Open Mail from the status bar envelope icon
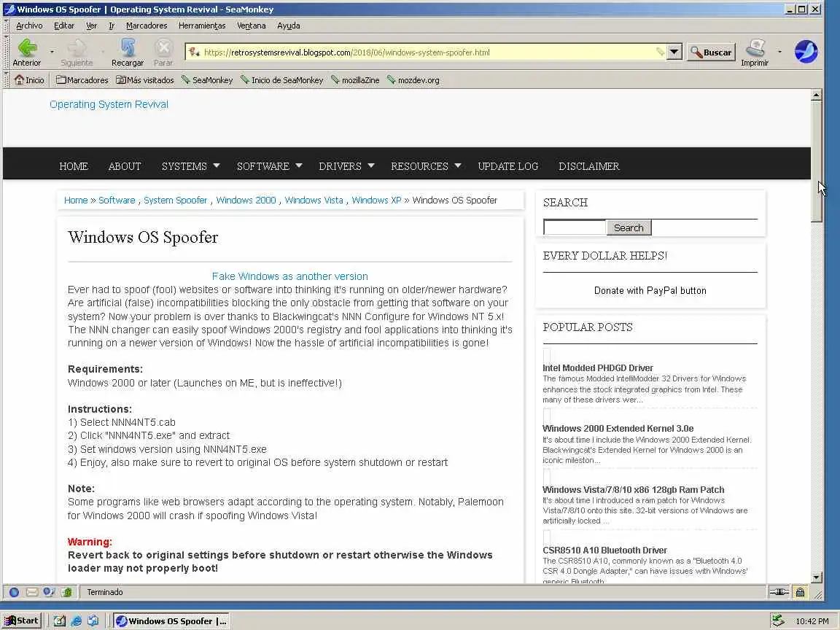 (32, 592)
